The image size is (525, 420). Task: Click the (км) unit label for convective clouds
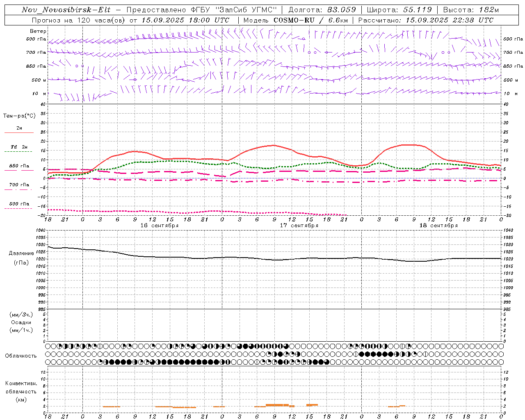21,399
